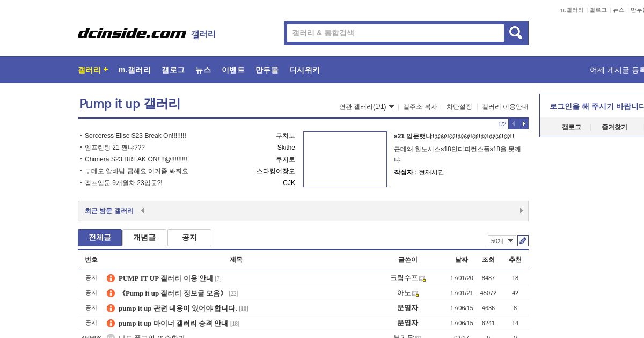Open the dcinside.com logo
644x338 pixels.
tap(132, 33)
